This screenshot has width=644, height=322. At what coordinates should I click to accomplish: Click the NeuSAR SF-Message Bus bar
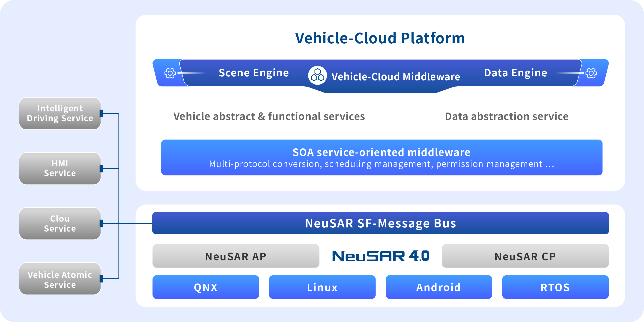[x=380, y=223]
